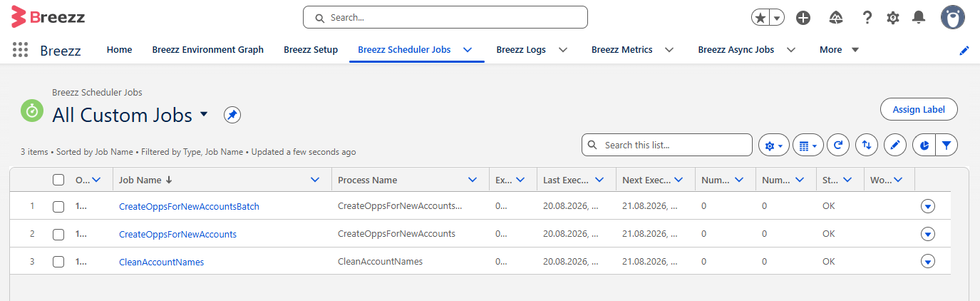Sort by the Job Name column header
The height and width of the screenshot is (301, 980).
pyautogui.click(x=140, y=180)
